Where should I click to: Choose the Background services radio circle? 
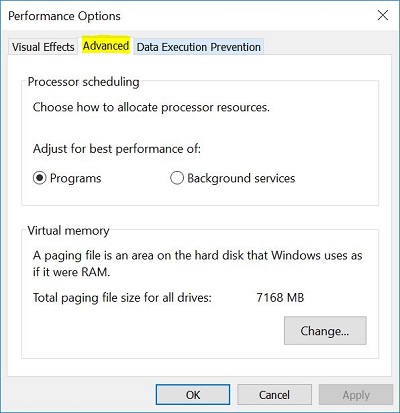pyautogui.click(x=177, y=178)
